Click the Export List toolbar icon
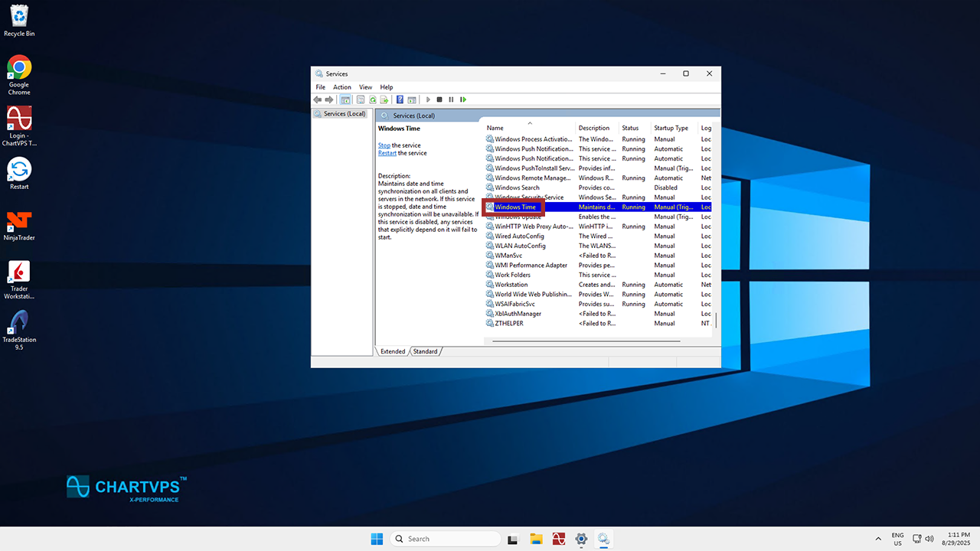 (x=384, y=99)
